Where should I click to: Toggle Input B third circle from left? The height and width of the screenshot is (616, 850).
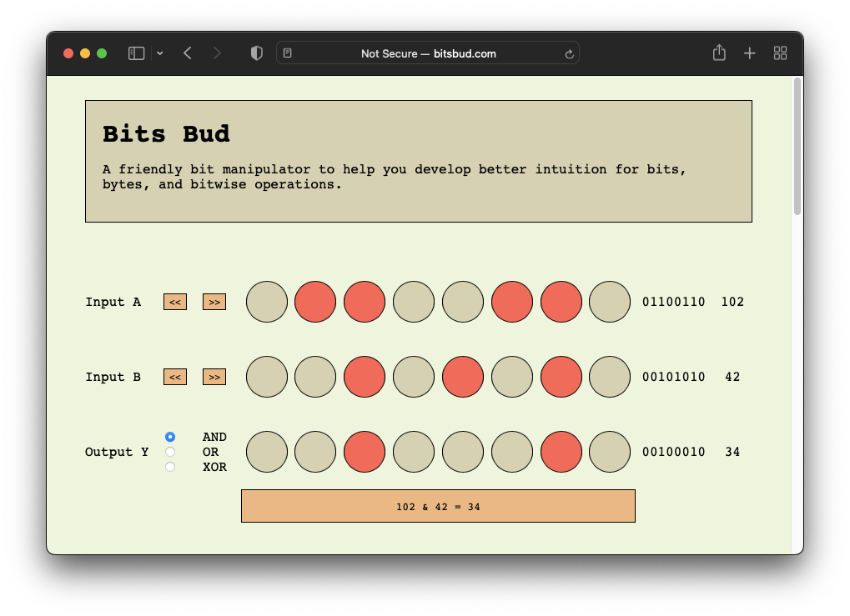365,377
